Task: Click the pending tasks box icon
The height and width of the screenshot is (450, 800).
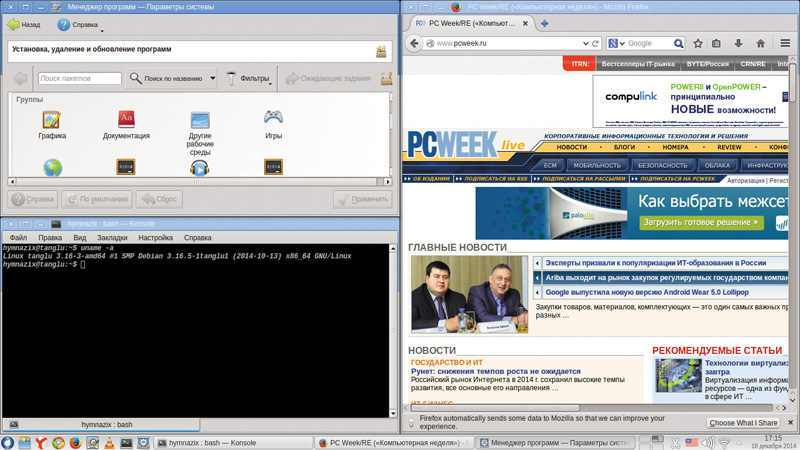Action: [386, 78]
